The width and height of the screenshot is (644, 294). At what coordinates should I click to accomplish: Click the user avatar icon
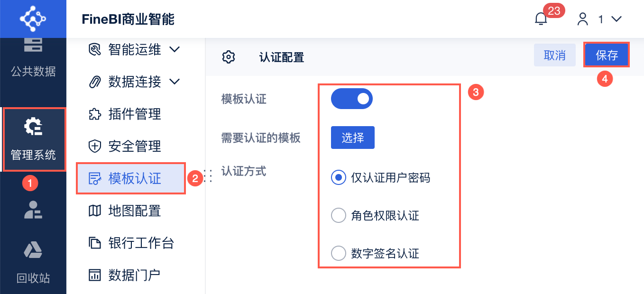582,19
